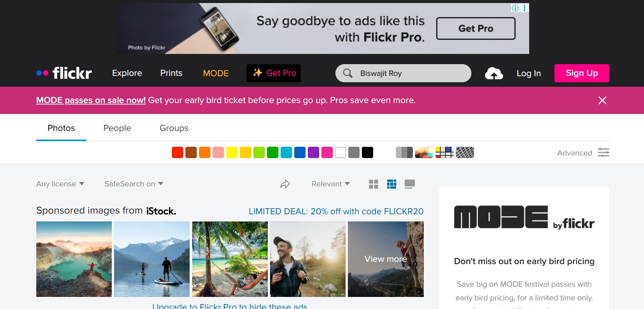644x309 pixels.
Task: Click the search magnifier icon
Action: [x=347, y=73]
